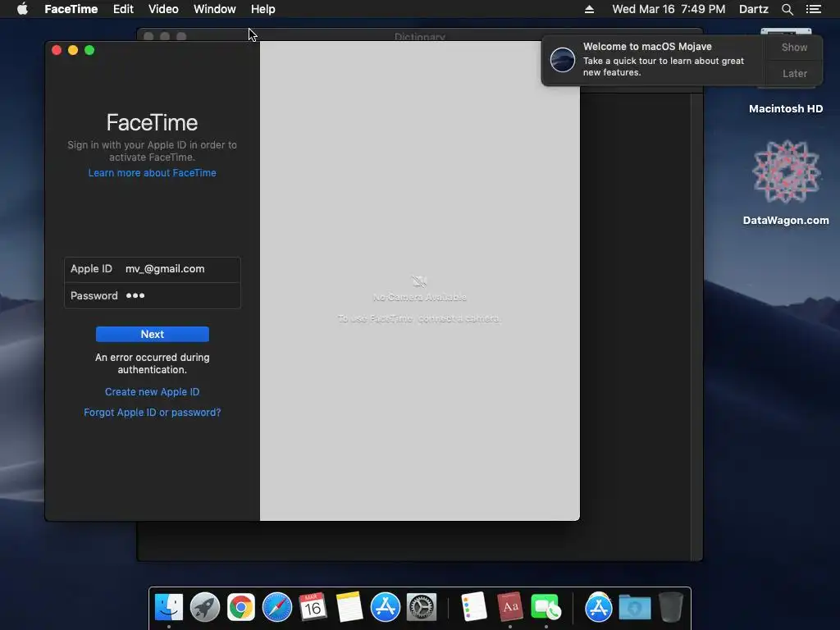Click the authentication error message
Image resolution: width=840 pixels, height=630 pixels.
click(152, 363)
